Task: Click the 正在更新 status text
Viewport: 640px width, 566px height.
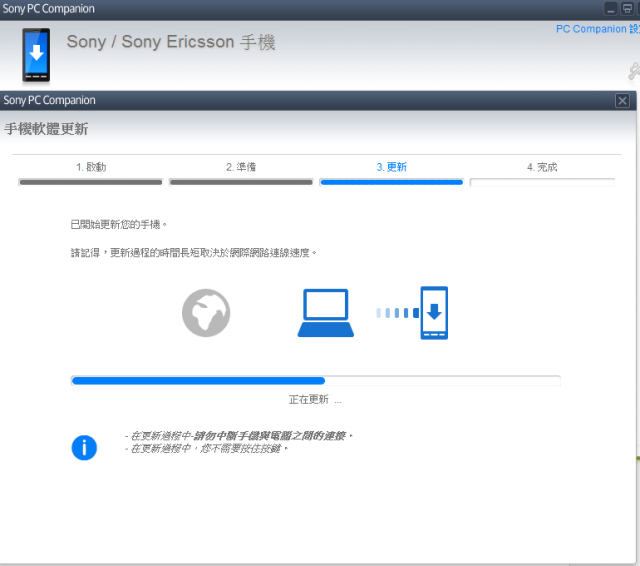Action: 315,400
